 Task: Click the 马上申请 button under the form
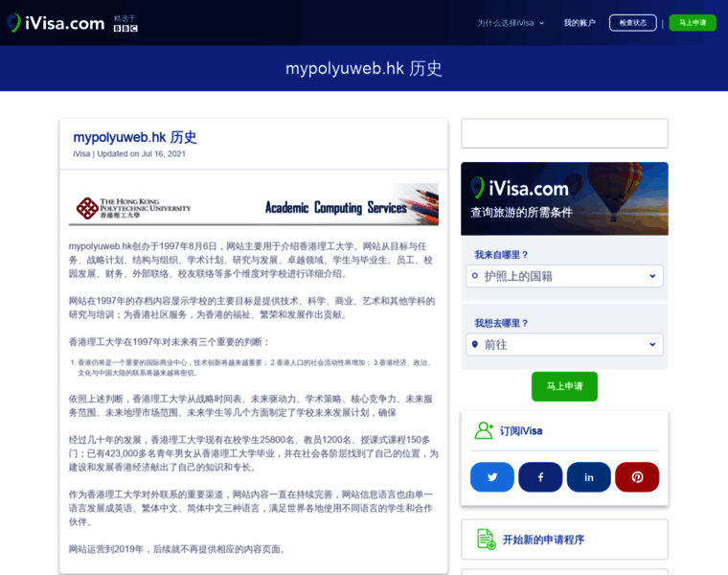click(x=564, y=386)
